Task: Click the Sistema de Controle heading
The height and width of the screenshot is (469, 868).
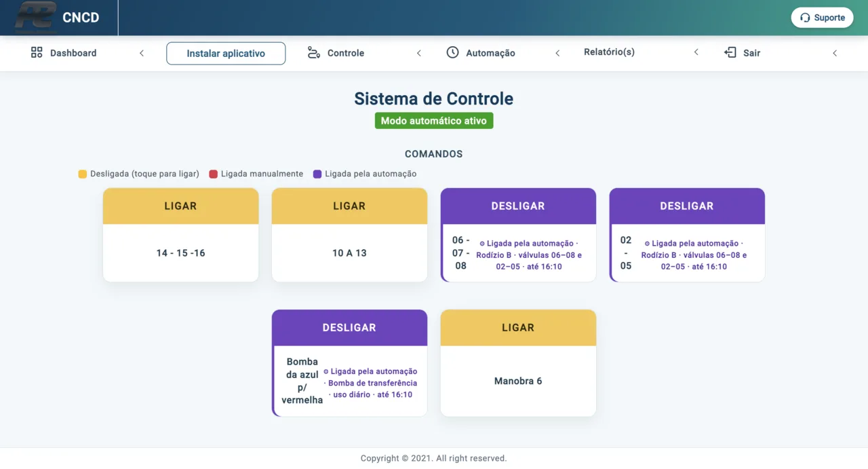Action: click(x=434, y=99)
